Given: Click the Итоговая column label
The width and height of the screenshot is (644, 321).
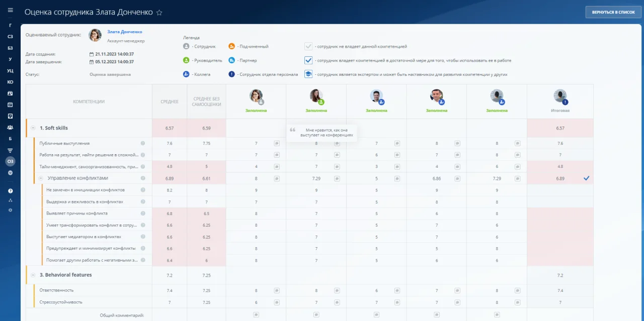Looking at the screenshot, I should click(x=560, y=110).
